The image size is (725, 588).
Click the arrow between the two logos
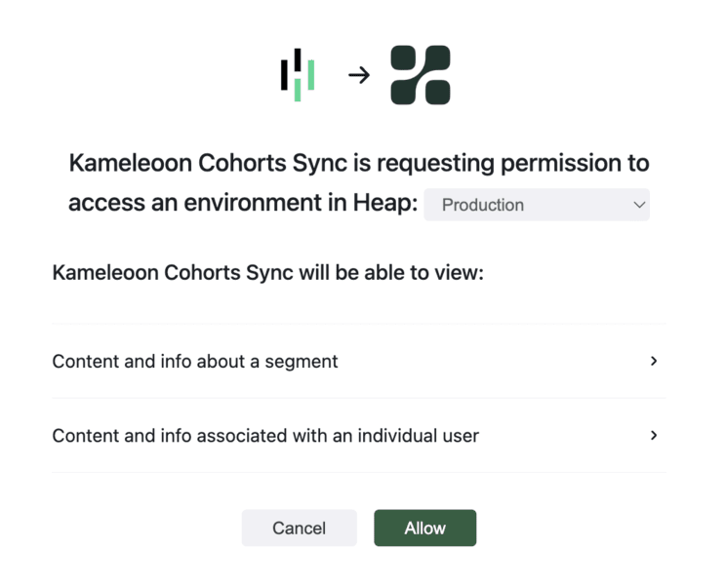[x=359, y=75]
